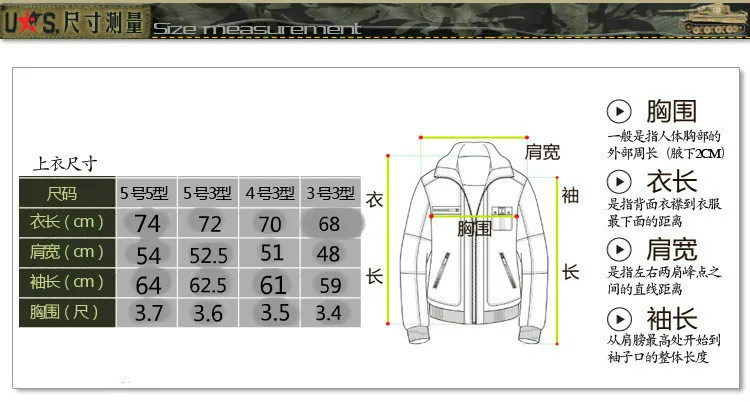
Task: Click the description line 袖子口的整体长度
Action: pyautogui.click(x=658, y=357)
